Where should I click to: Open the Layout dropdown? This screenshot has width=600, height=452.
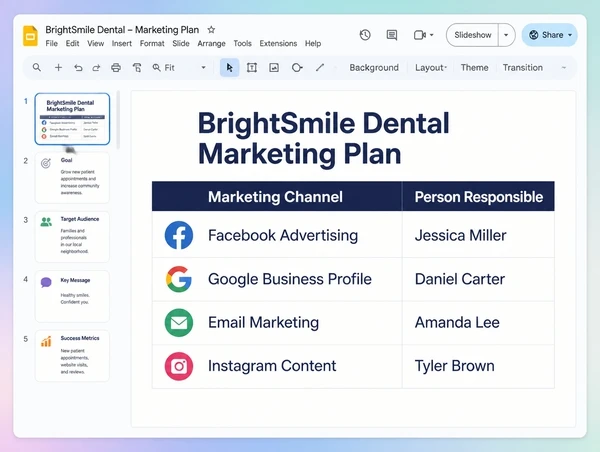pyautogui.click(x=431, y=68)
